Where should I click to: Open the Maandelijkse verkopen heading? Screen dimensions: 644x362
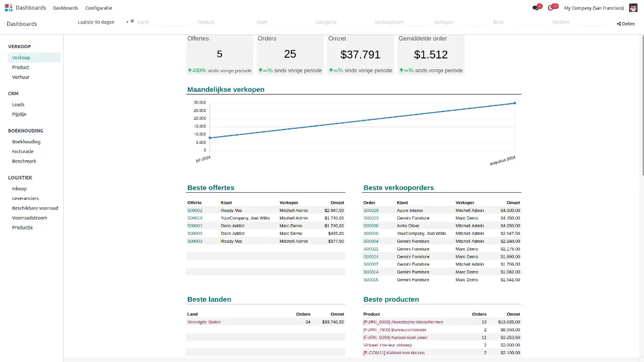[226, 90]
